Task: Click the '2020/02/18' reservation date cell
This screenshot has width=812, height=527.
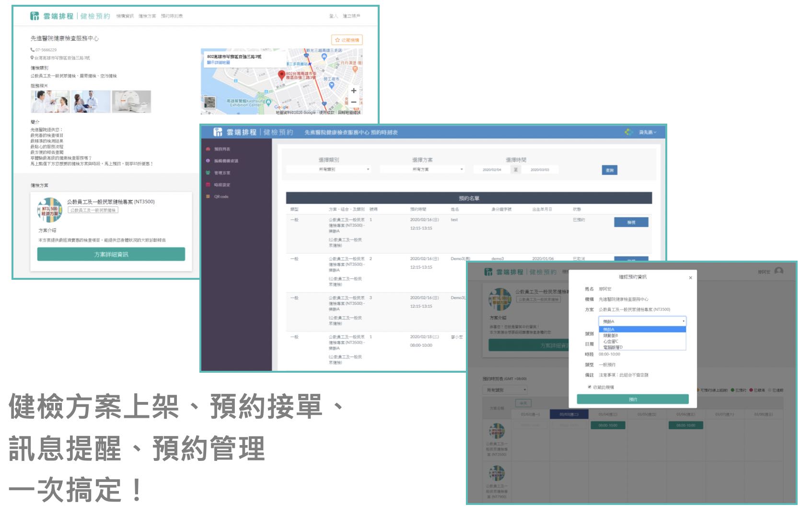Action: pos(424,337)
